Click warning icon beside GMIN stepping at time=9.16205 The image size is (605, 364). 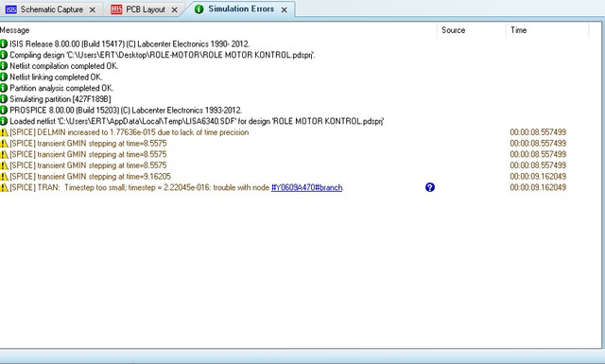pyautogui.click(x=4, y=177)
